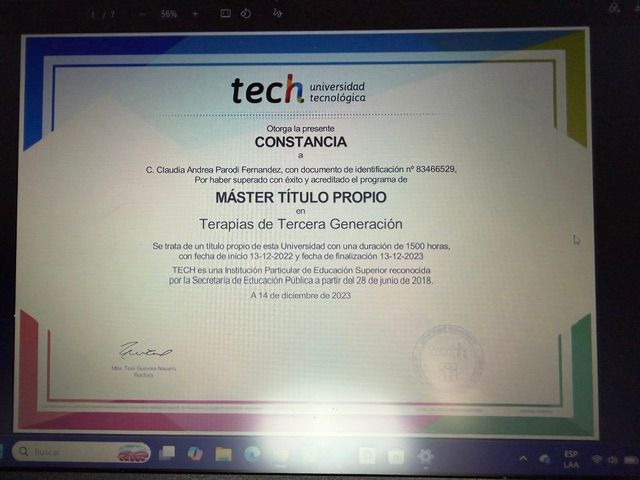Click the search highlight graphic in the Buscar box
The height and width of the screenshot is (480, 640).
coord(133,453)
